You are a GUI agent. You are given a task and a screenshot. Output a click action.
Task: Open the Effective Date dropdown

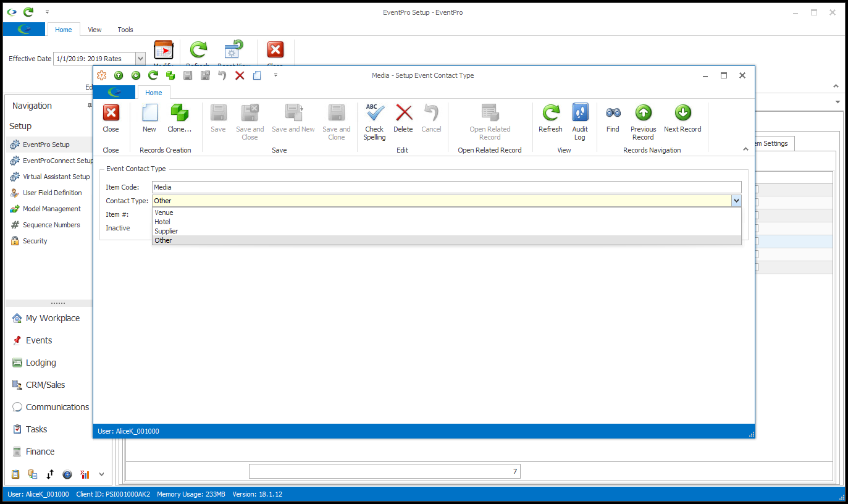pyautogui.click(x=140, y=59)
